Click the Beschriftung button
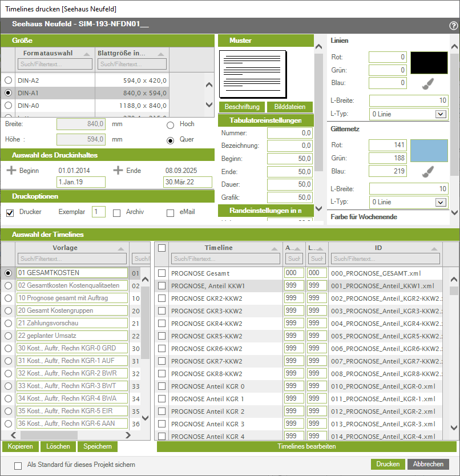This screenshot has height=476, width=460. (x=242, y=107)
